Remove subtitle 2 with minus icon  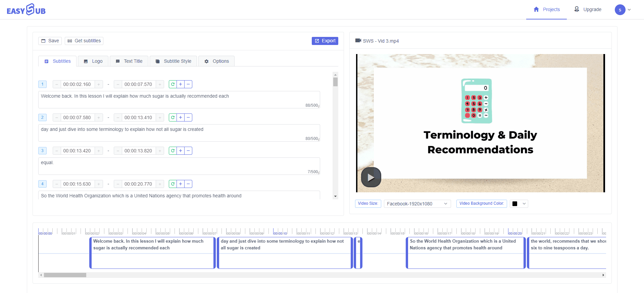188,117
